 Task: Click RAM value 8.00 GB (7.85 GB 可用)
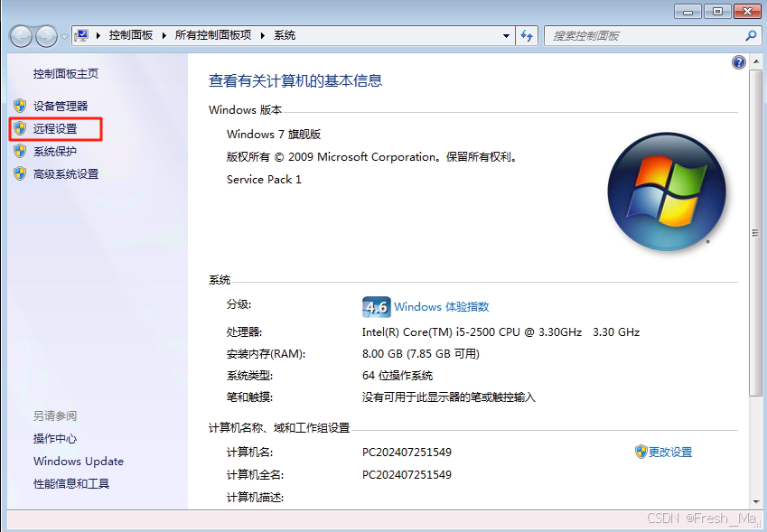[421, 353]
